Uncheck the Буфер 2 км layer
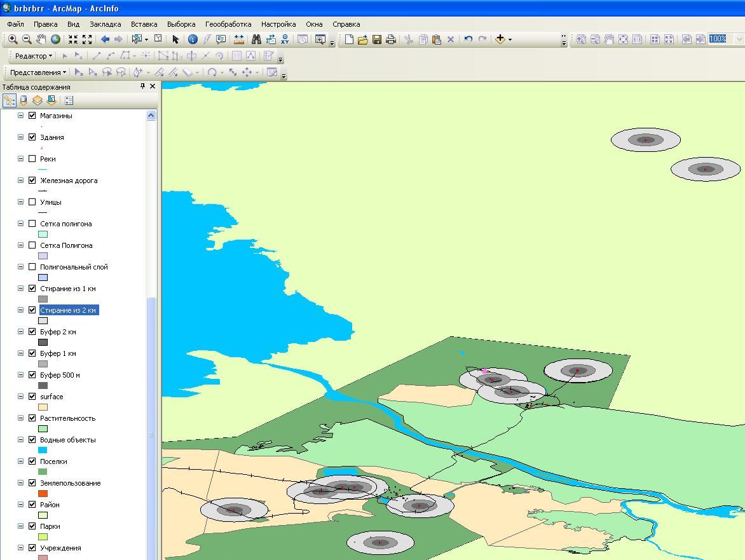The width and height of the screenshot is (745, 560). 32,332
